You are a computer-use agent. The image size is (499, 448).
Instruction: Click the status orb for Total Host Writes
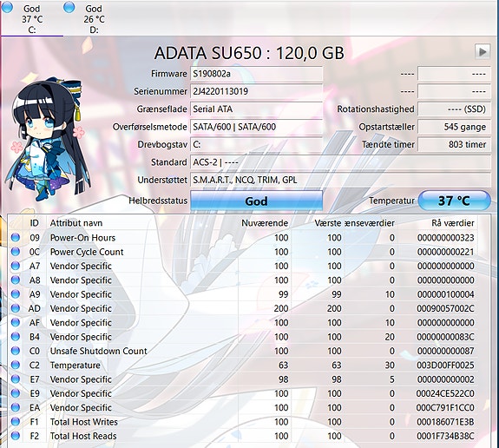pos(16,422)
